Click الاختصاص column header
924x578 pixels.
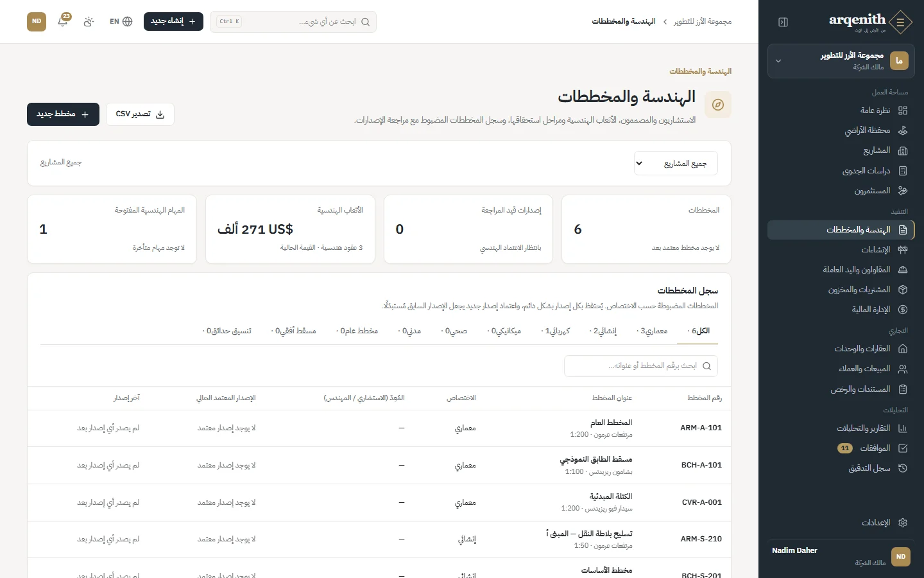point(461,398)
